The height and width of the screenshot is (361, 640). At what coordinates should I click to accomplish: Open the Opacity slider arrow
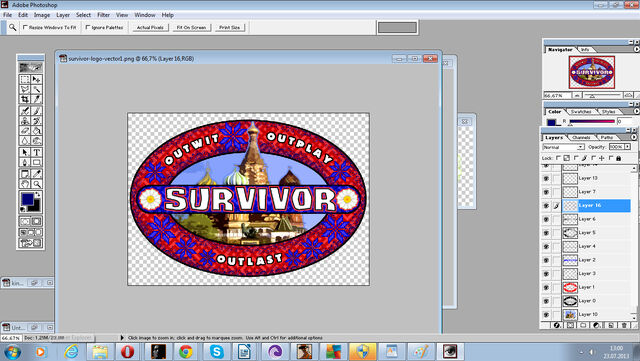pos(627,147)
